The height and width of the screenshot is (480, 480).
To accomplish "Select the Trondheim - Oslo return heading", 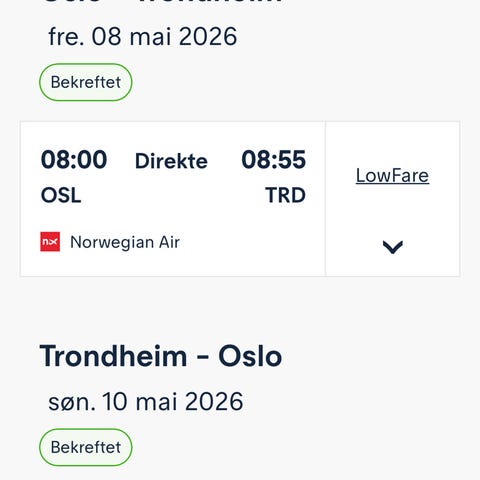I will coord(161,356).
